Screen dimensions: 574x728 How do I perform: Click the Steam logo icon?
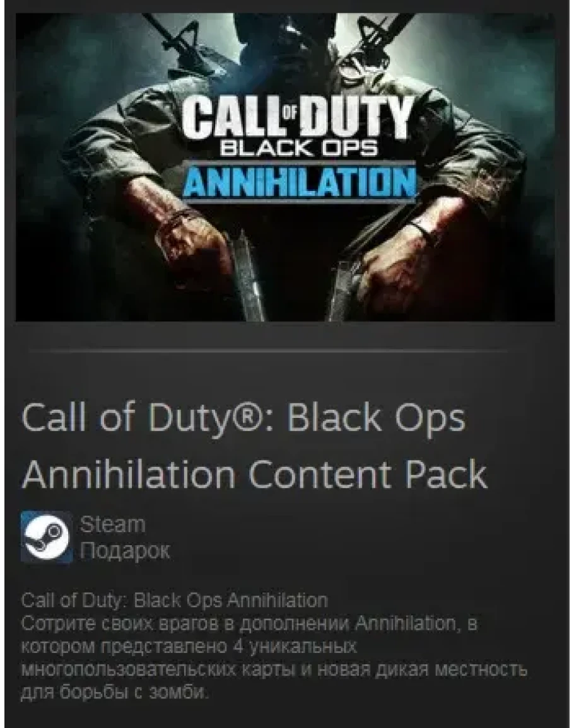coord(47,537)
